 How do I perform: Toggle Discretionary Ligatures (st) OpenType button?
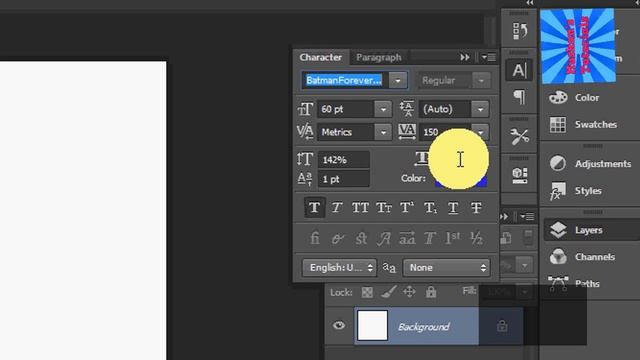pos(361,238)
